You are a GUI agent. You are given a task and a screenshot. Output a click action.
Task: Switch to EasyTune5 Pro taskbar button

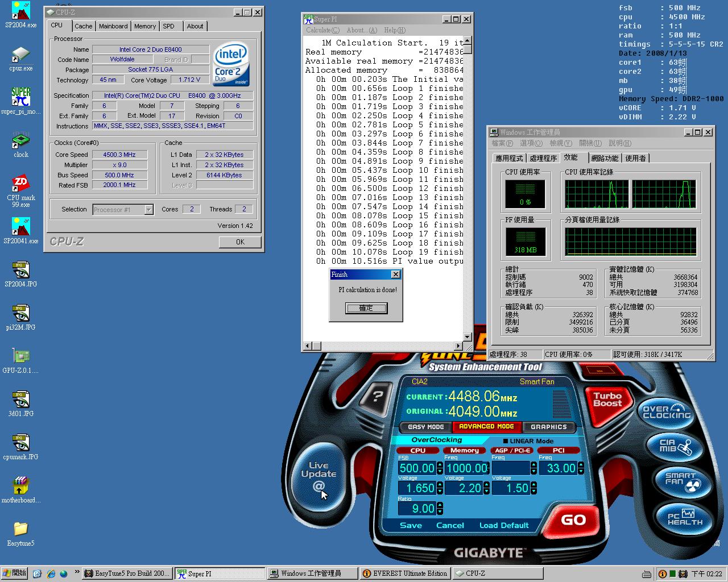[x=126, y=573]
